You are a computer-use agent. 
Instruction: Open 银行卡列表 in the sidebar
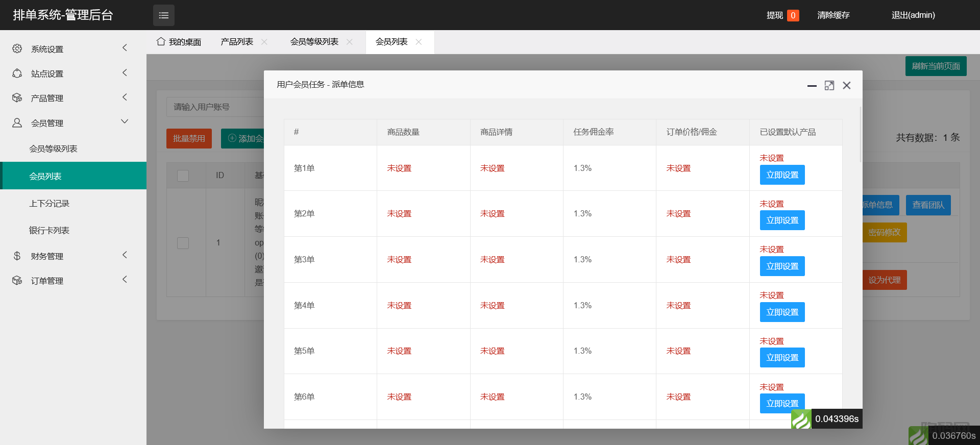(49, 231)
